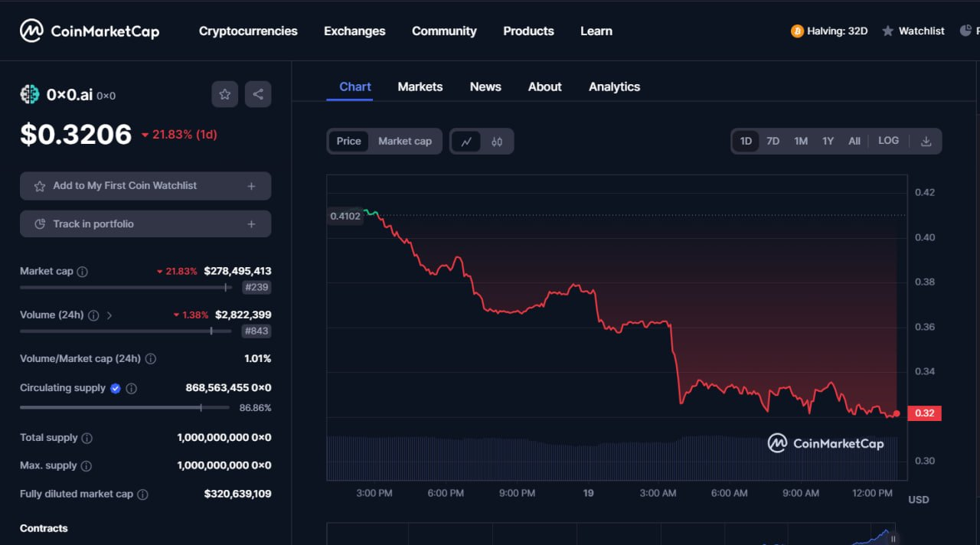
Task: Add to My First Coin Watchlist
Action: pos(145,186)
